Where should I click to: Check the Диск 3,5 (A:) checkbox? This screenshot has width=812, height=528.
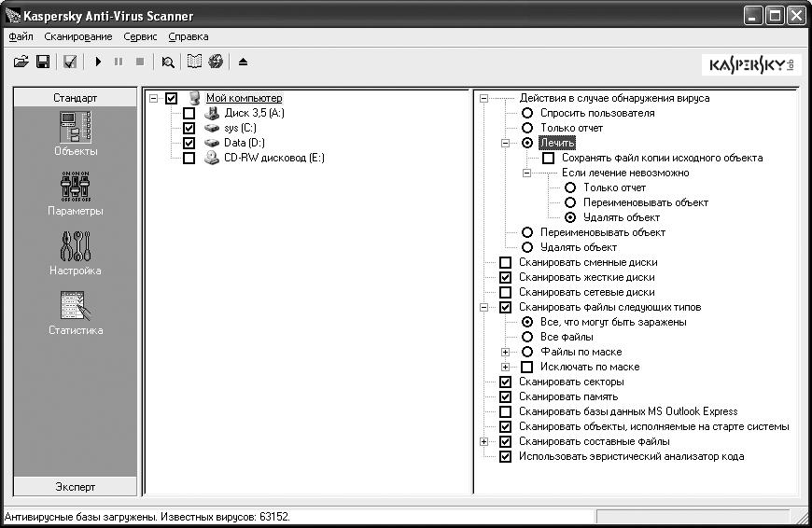189,114
